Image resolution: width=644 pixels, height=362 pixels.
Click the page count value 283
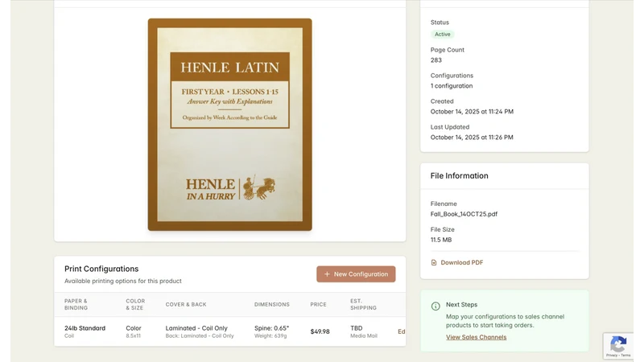pyautogui.click(x=436, y=60)
